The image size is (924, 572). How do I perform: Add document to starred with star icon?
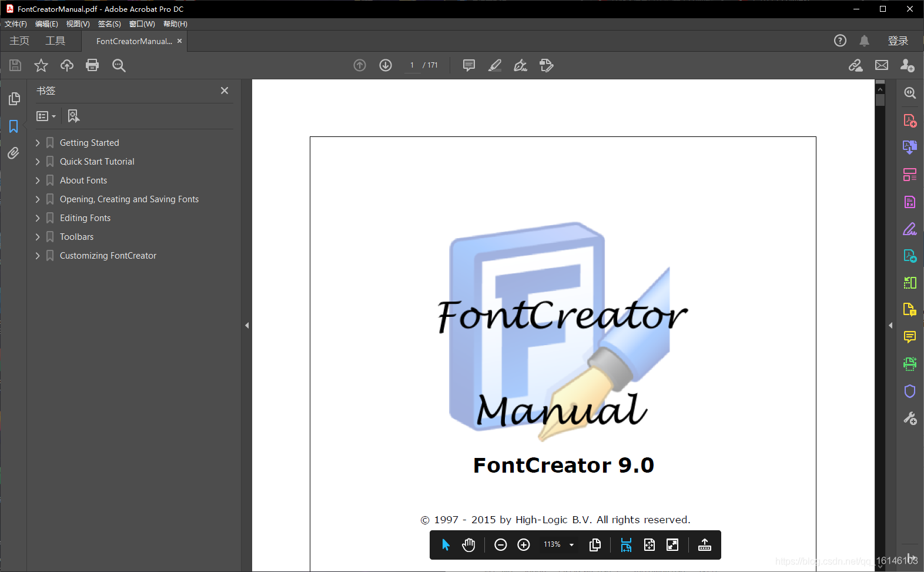41,65
